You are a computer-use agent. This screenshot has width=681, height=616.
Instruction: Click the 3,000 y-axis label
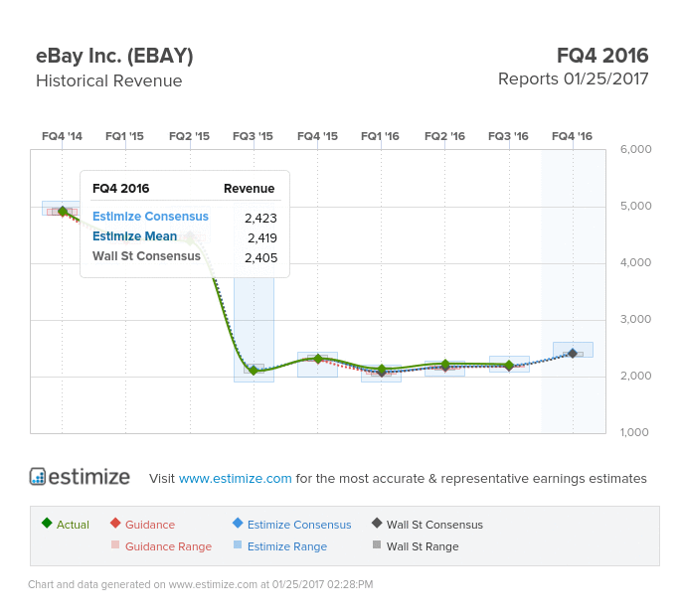click(x=636, y=319)
